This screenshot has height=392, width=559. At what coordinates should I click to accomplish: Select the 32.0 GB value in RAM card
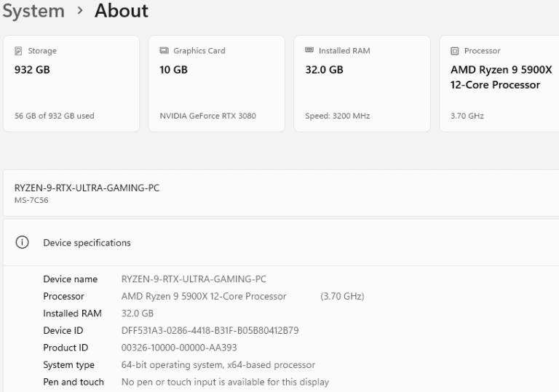pos(324,70)
